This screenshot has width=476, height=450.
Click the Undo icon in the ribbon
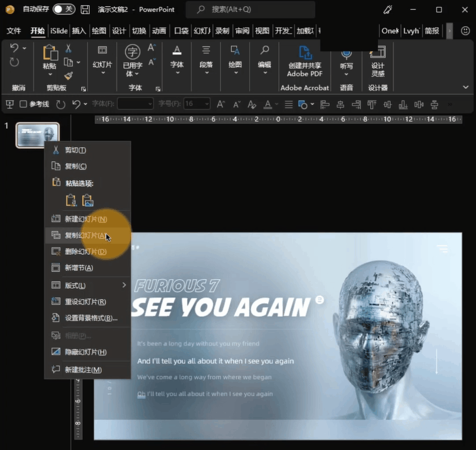click(14, 48)
